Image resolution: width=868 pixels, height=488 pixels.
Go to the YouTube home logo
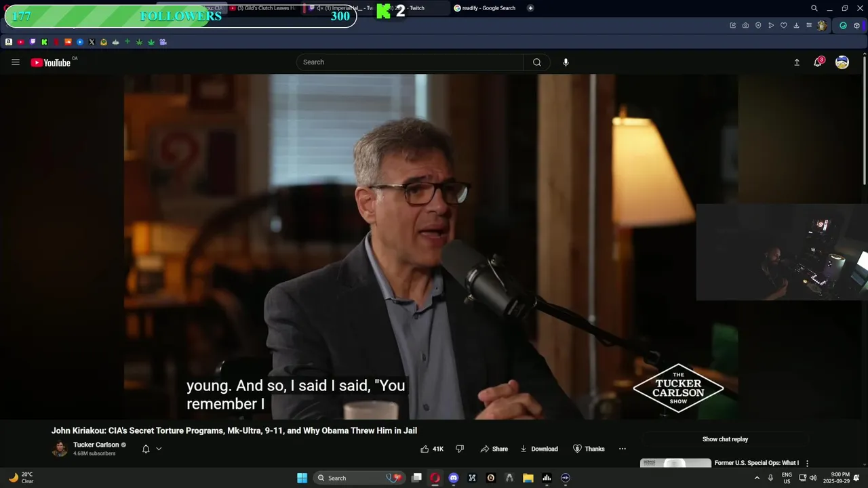[51, 62]
